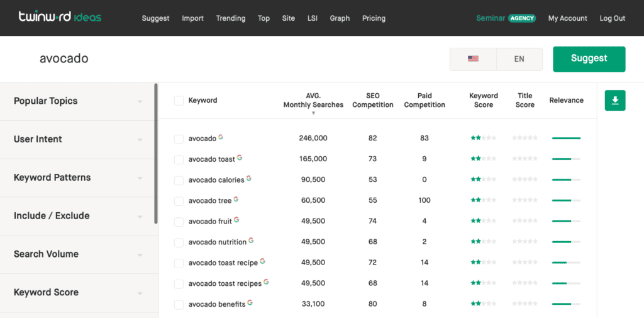
Task: Expand the Keyword Patterns filter
Action: coord(78,178)
